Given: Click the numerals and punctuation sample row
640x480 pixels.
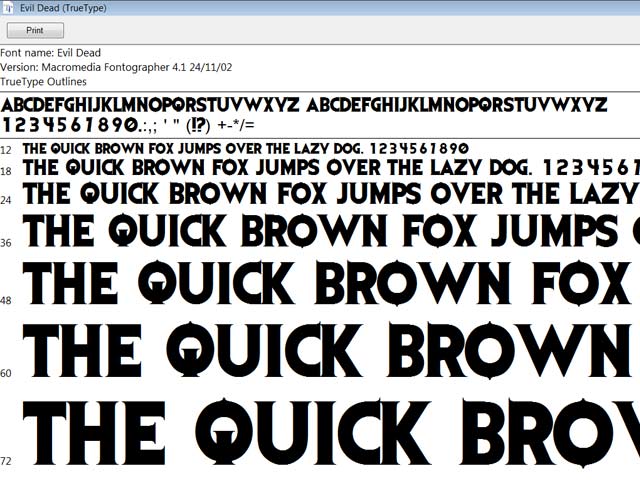Looking at the screenshot, I should [x=130, y=125].
